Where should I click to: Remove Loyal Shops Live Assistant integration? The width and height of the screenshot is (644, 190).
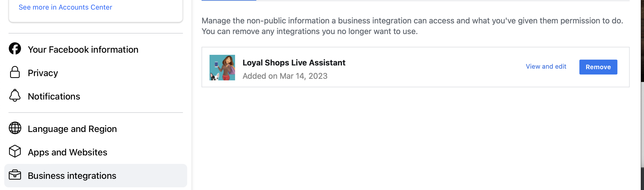(x=598, y=67)
